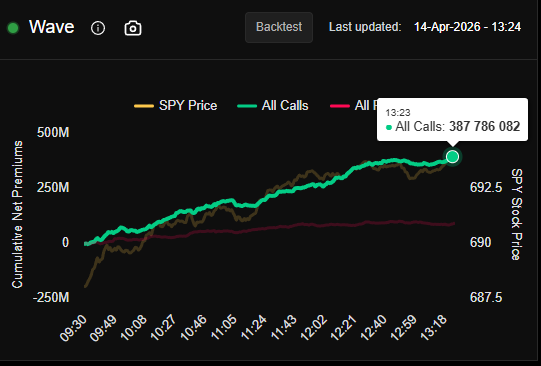Click the 09:49 time axis label

[x=103, y=328]
